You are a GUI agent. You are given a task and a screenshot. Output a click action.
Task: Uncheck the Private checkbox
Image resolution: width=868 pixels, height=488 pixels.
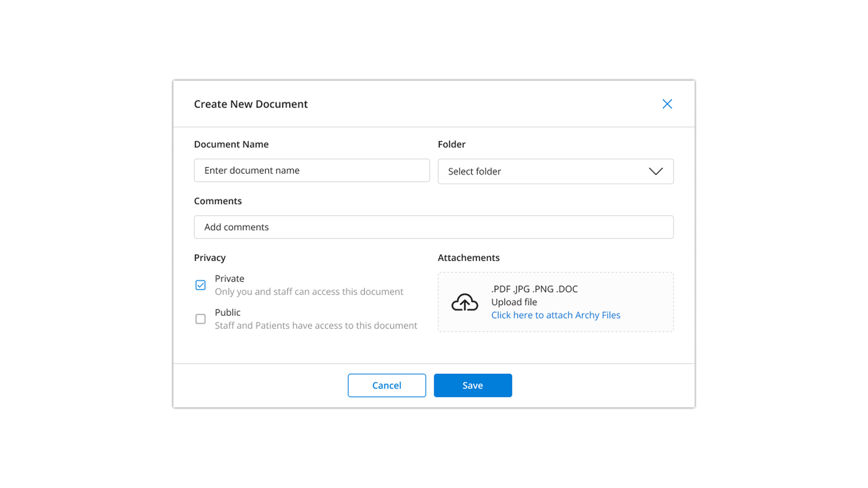(x=200, y=285)
